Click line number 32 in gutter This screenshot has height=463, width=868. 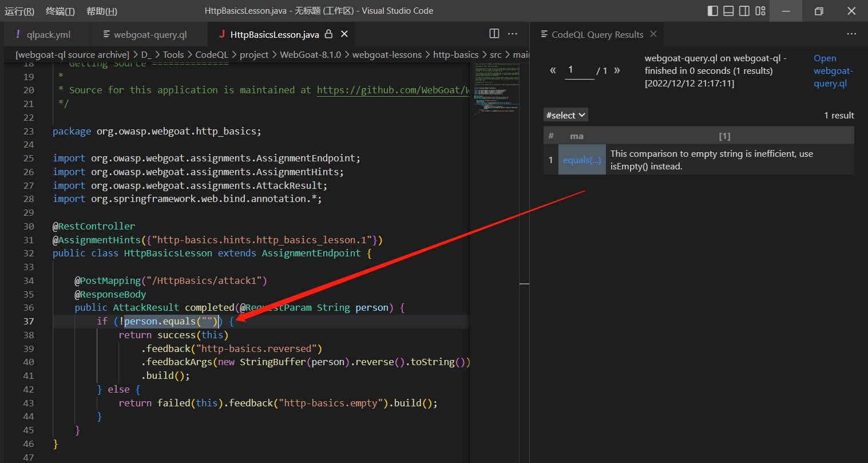29,253
